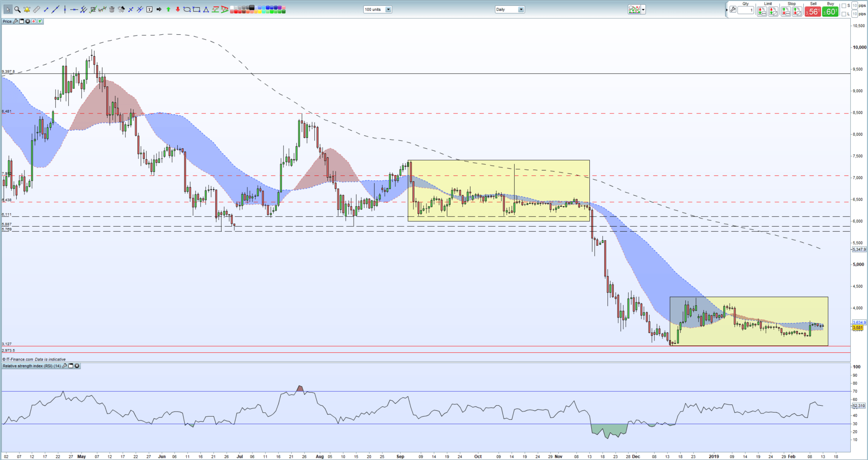Click the 5,347.9 price axis tag
The width and height of the screenshot is (868, 460).
click(859, 249)
